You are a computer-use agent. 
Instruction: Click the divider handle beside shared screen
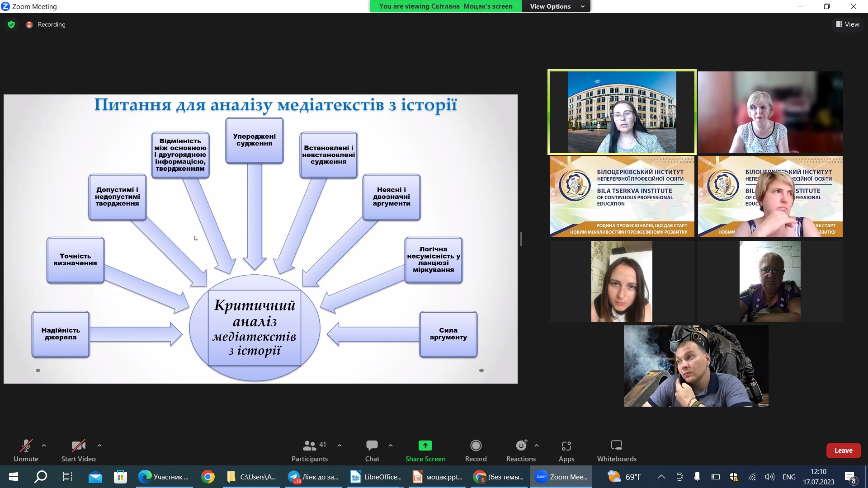point(521,239)
